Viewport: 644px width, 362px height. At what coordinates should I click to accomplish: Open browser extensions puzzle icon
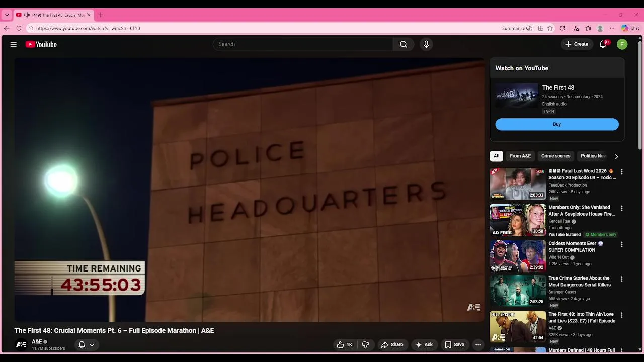[x=562, y=28]
